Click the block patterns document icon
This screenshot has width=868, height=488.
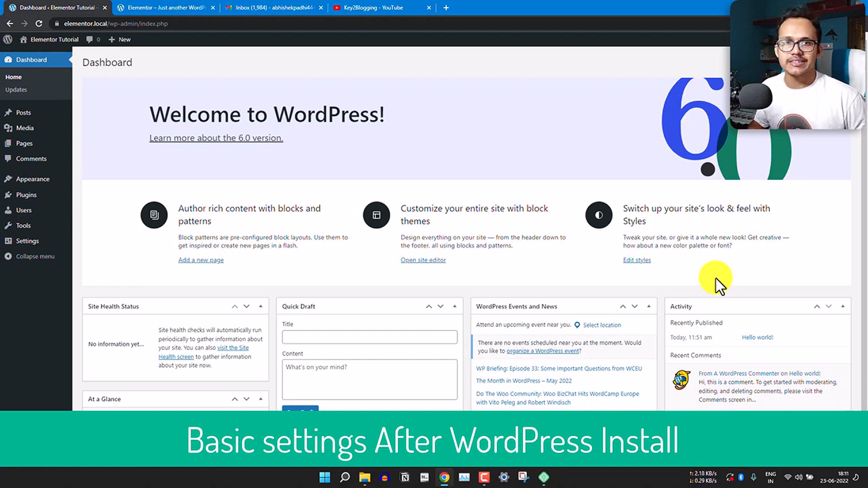click(x=154, y=215)
